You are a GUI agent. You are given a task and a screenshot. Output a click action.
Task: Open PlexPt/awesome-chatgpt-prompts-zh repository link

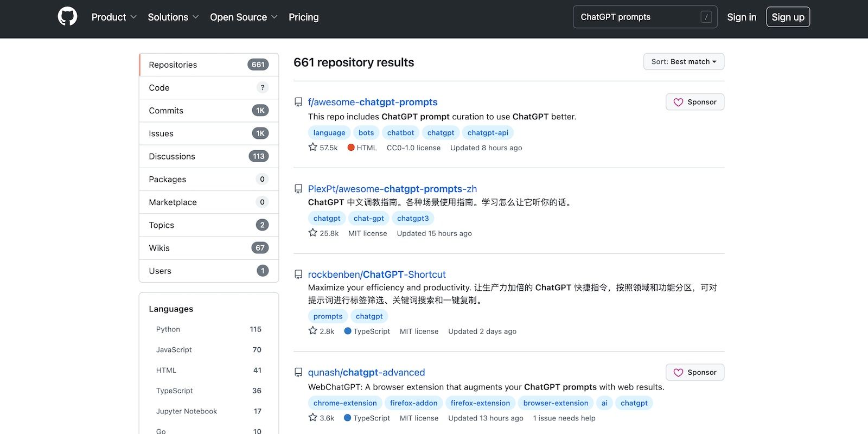[x=392, y=189]
